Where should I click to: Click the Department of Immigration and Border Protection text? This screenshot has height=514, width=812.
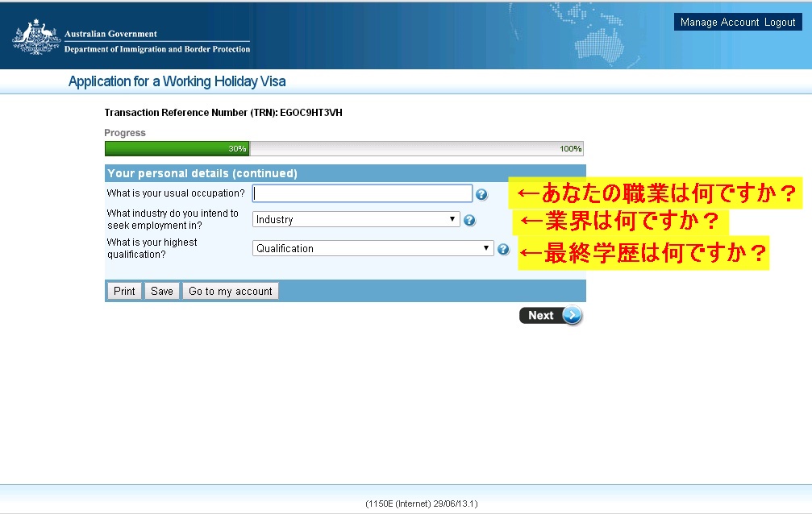[x=157, y=49]
